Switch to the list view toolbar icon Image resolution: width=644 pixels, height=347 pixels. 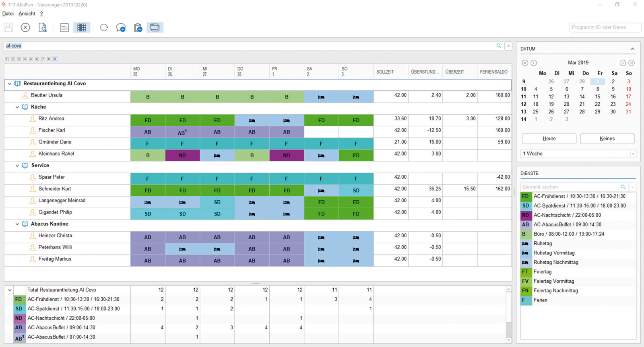64,27
